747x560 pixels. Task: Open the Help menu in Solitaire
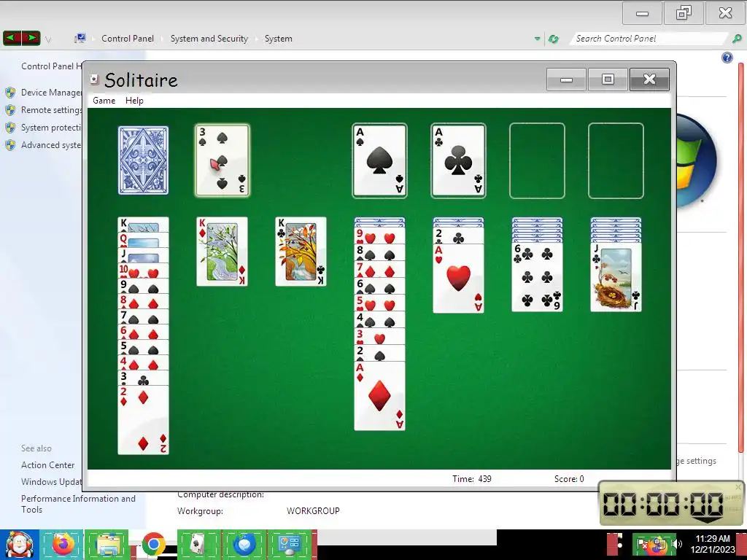[x=134, y=101]
